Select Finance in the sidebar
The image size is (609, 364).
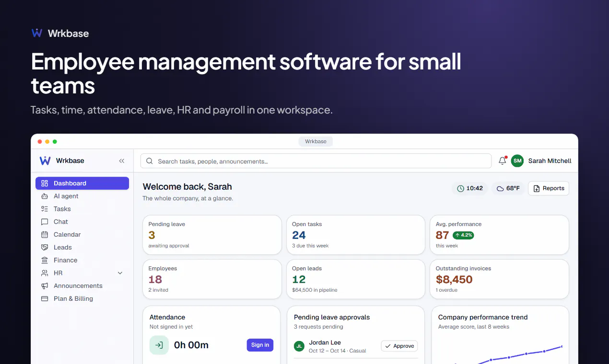pos(82,260)
